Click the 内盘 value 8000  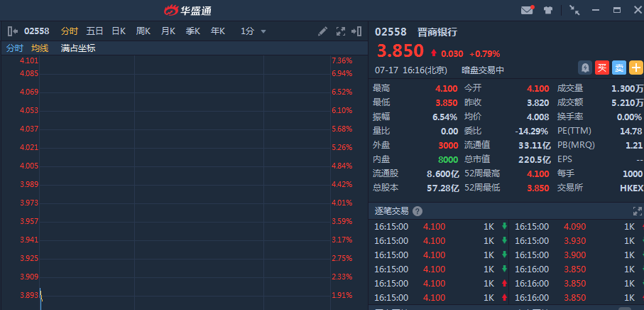(448, 159)
